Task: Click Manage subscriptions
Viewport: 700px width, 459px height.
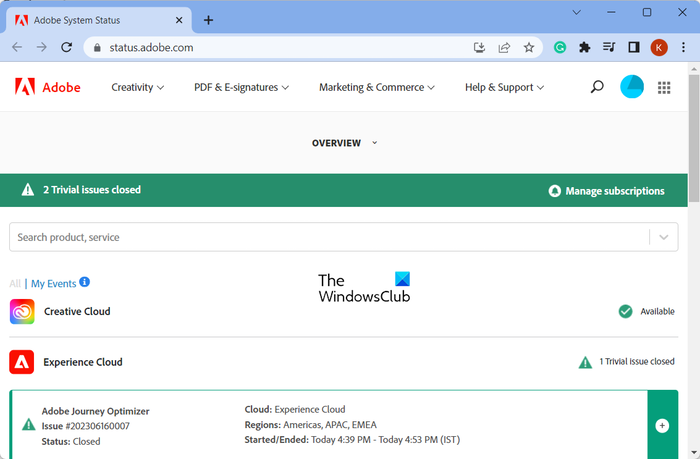Action: [x=606, y=191]
